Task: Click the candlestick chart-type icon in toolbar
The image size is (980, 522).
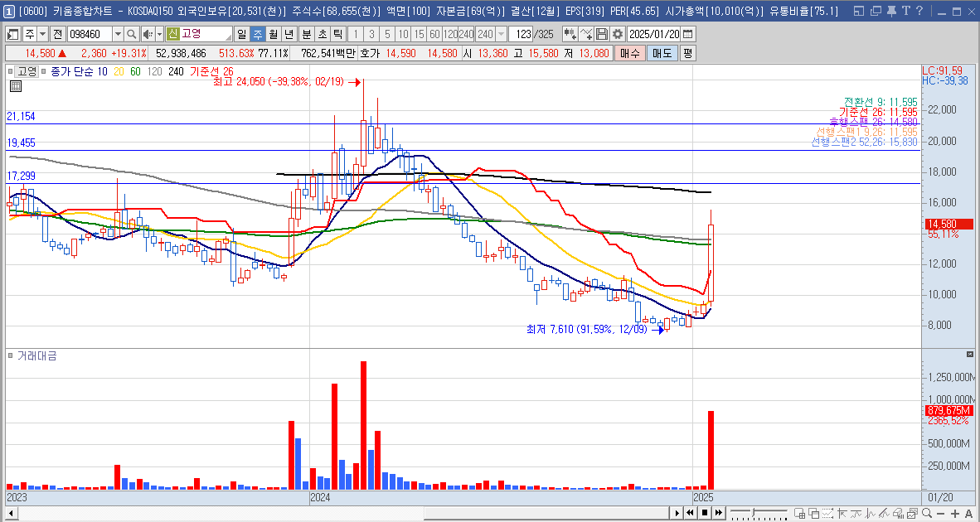Action: point(570,34)
